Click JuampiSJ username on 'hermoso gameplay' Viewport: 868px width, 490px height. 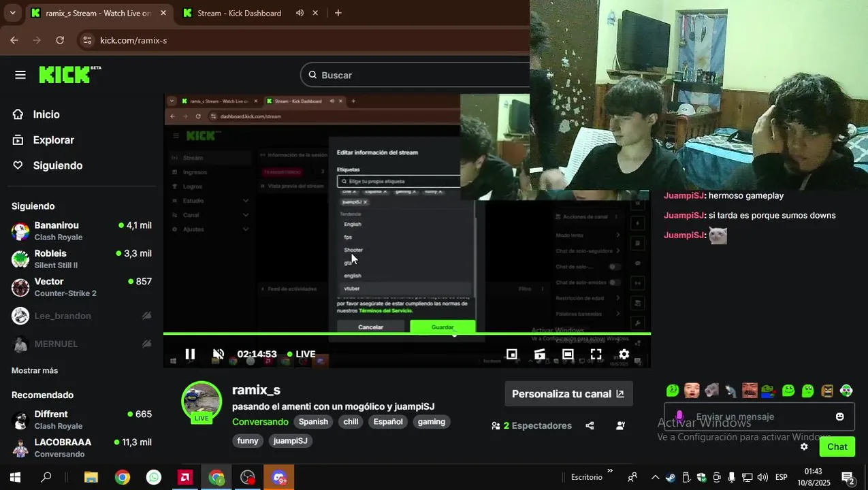684,196
